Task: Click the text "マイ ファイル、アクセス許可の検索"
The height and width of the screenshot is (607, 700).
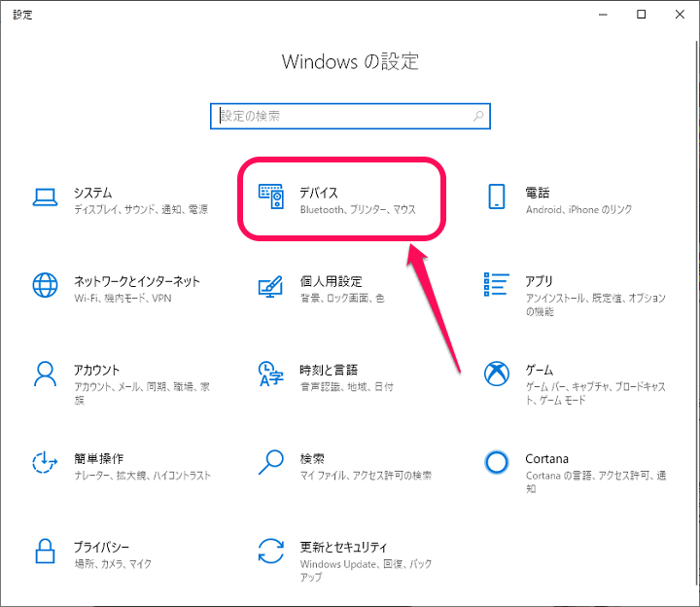Action: pyautogui.click(x=367, y=476)
